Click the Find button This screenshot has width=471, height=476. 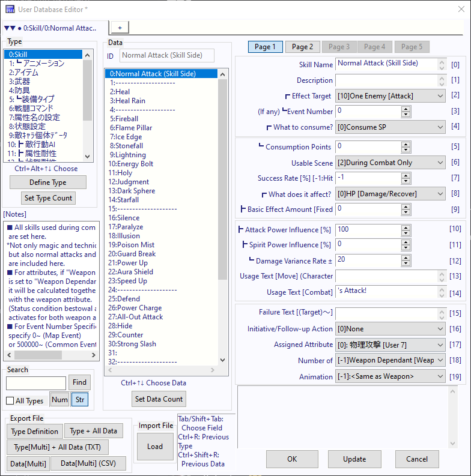click(80, 382)
